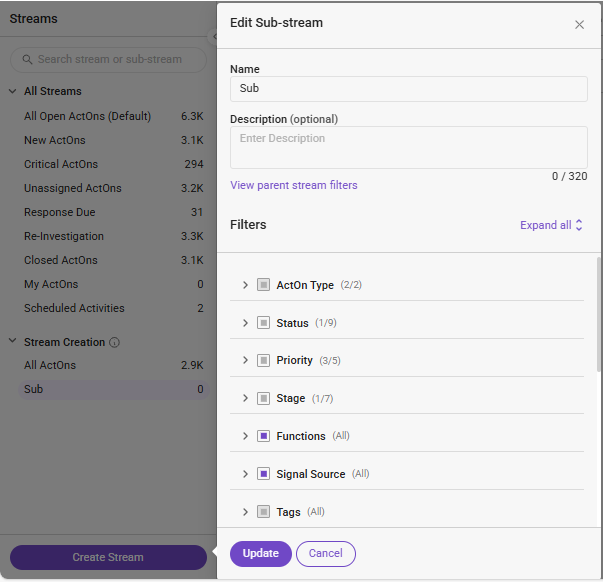Click the Expand all arrows icon
The image size is (603, 582).
point(579,225)
